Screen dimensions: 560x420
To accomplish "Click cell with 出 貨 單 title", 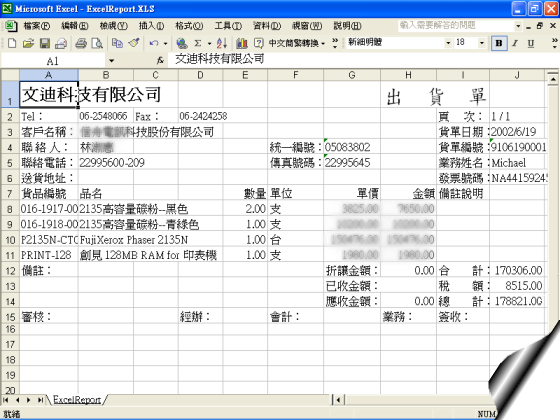I will click(436, 96).
